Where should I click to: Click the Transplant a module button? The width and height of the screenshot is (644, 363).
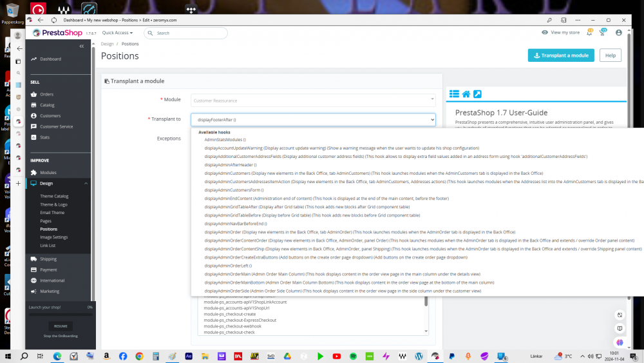pos(561,55)
